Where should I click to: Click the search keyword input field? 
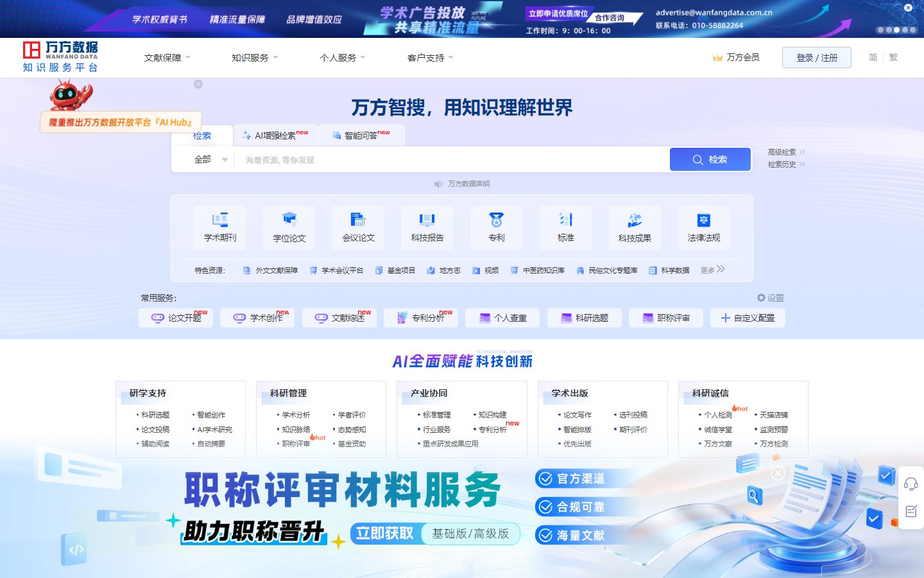point(451,160)
